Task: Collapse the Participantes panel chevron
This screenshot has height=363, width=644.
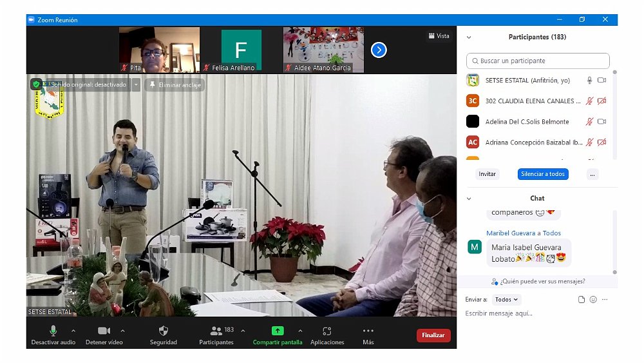Action: pyautogui.click(x=469, y=37)
